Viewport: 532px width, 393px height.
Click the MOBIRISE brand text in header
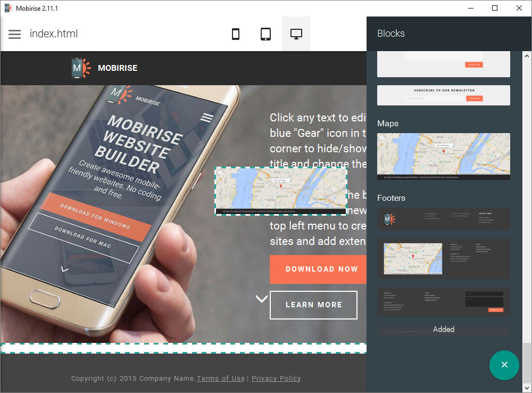[118, 68]
